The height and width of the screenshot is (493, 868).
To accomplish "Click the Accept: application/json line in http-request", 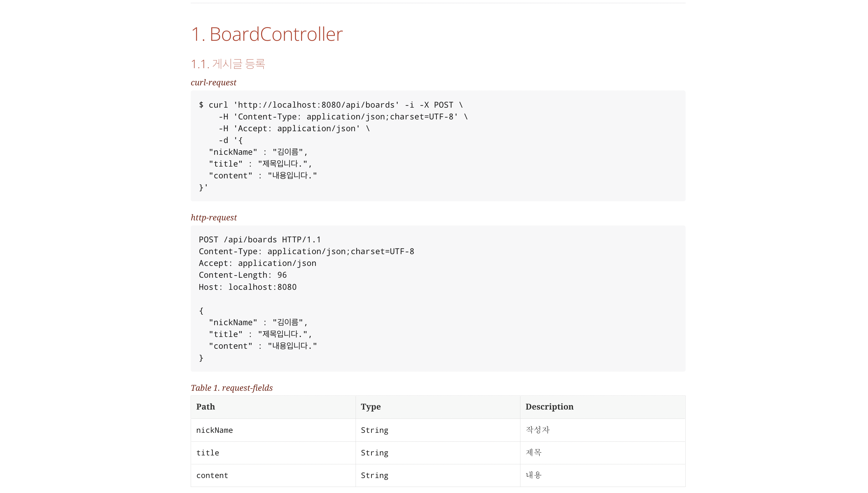I will click(x=257, y=263).
